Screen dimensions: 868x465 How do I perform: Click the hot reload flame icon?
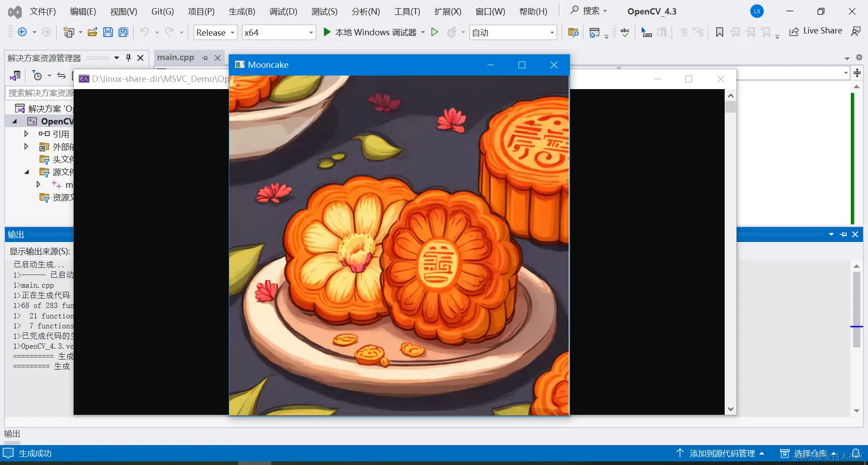pos(451,32)
